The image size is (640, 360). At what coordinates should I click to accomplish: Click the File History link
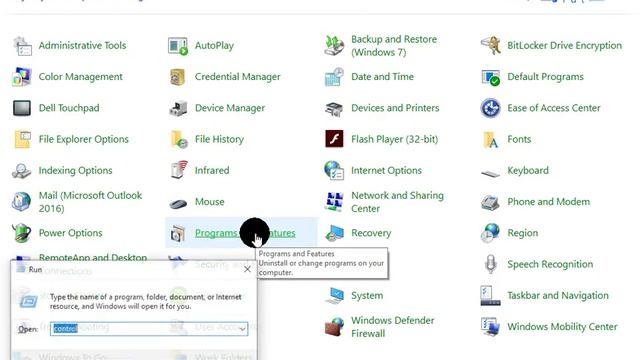click(219, 139)
